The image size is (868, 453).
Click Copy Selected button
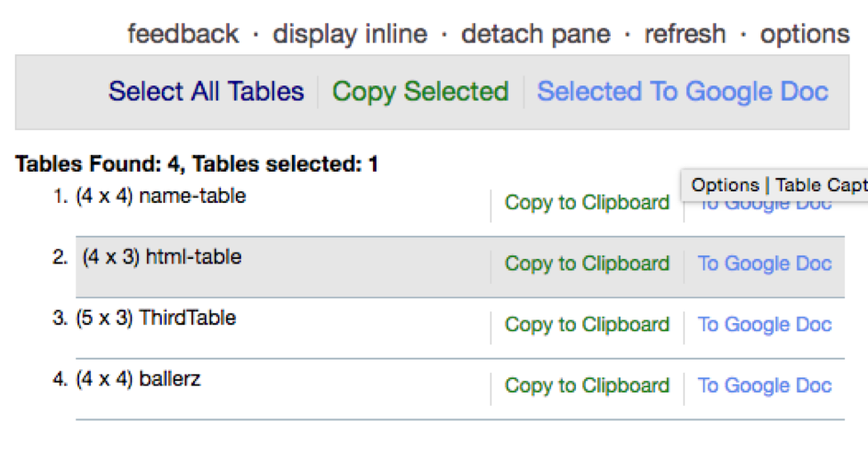tap(420, 92)
